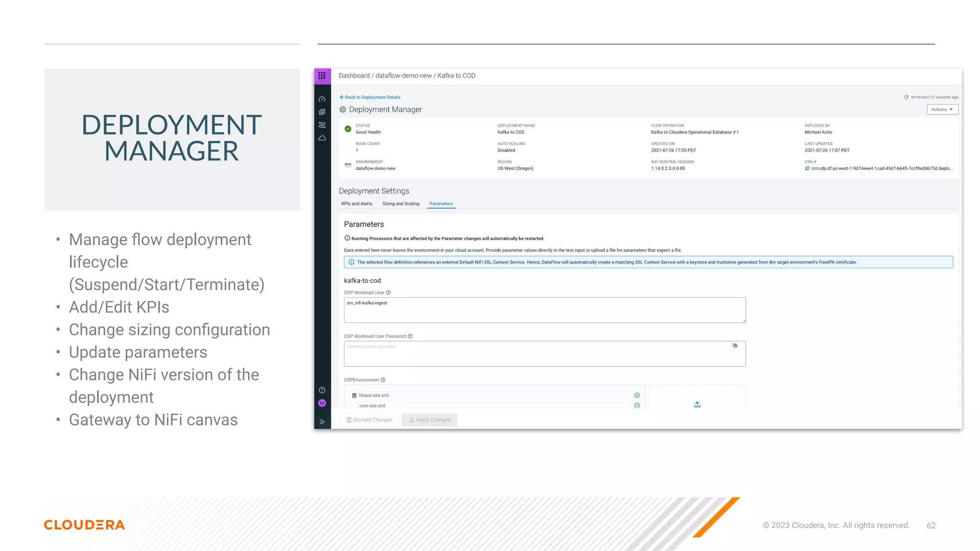Click the AWS environment logo icon
This screenshot has height=551, width=980.
(x=348, y=165)
